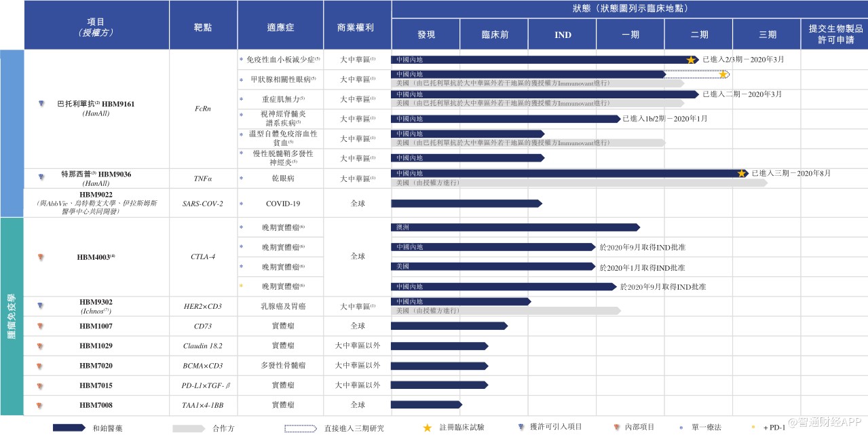Click the grey 合作方 legend arrow
The height and width of the screenshot is (435, 868).
pyautogui.click(x=188, y=428)
